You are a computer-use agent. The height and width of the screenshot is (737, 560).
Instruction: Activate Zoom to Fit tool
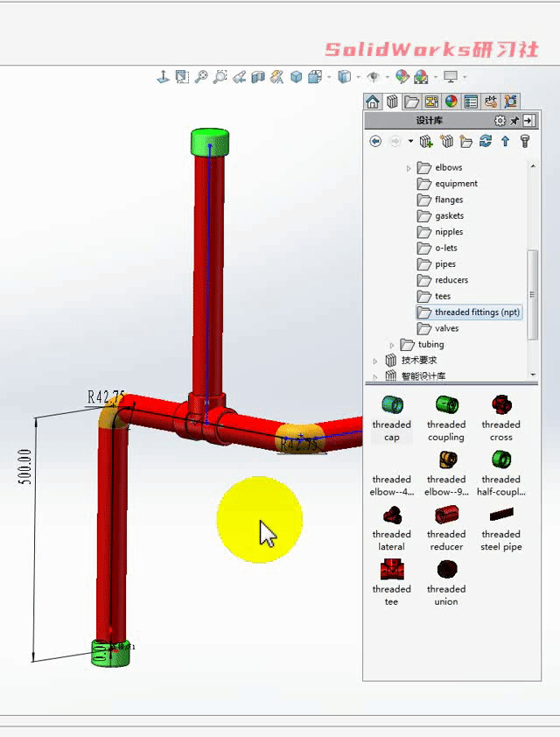click(182, 77)
